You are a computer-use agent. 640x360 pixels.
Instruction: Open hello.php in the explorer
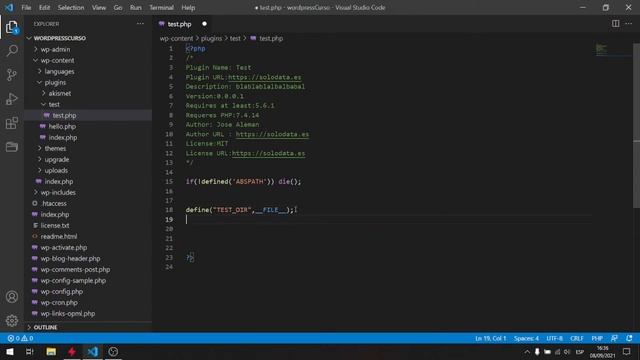62,126
